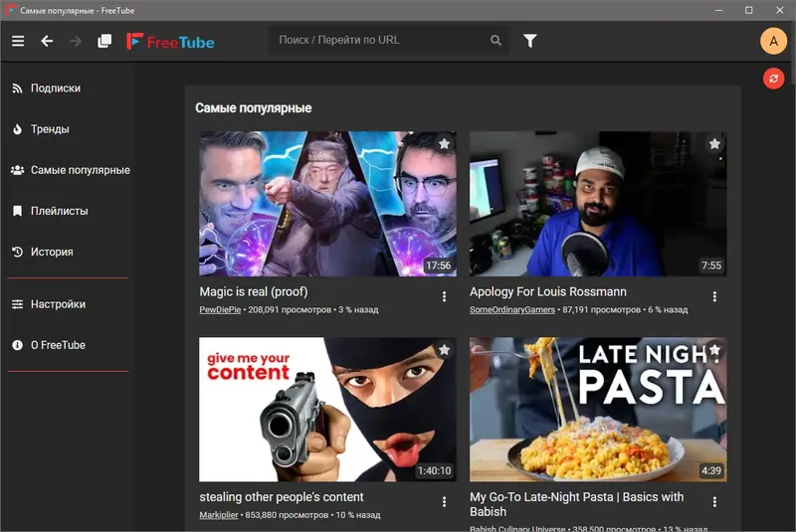Open the profile avatar A

tap(773, 41)
